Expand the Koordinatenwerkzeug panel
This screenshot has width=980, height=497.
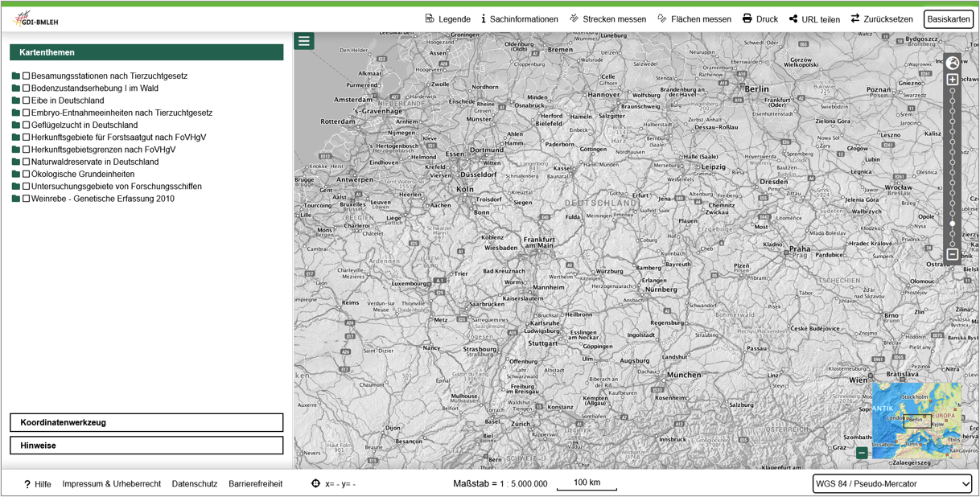tap(146, 422)
